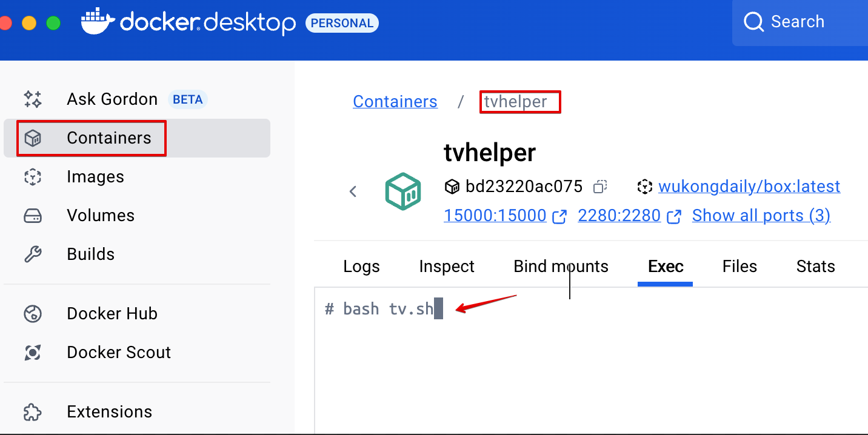868x435 pixels.
Task: Click the yellow minimize window button
Action: point(29,23)
